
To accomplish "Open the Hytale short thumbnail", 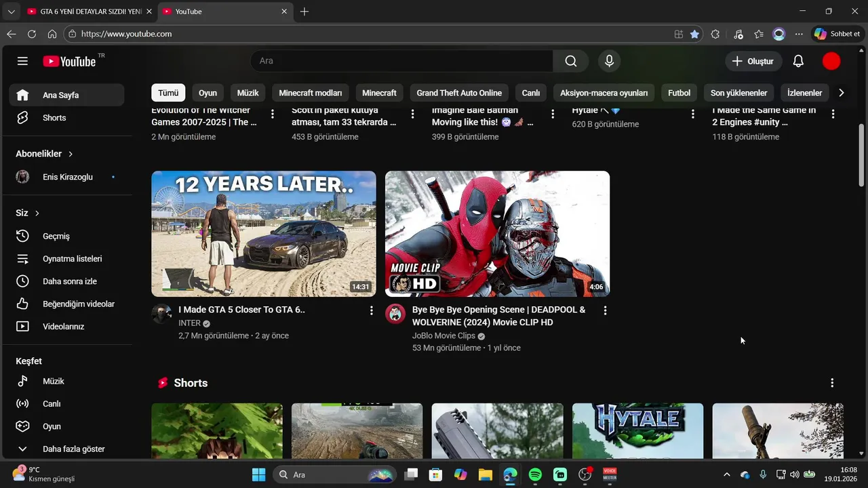I will point(637,431).
